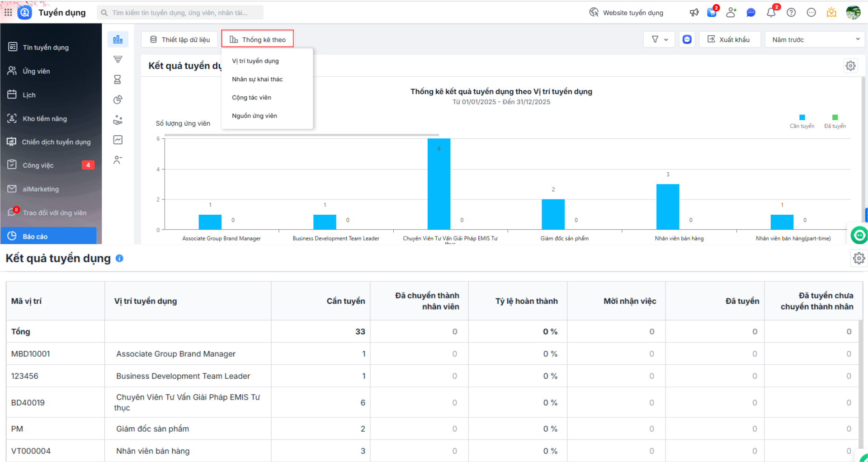Open chart settings gear icon
868x462 pixels.
click(x=850, y=66)
